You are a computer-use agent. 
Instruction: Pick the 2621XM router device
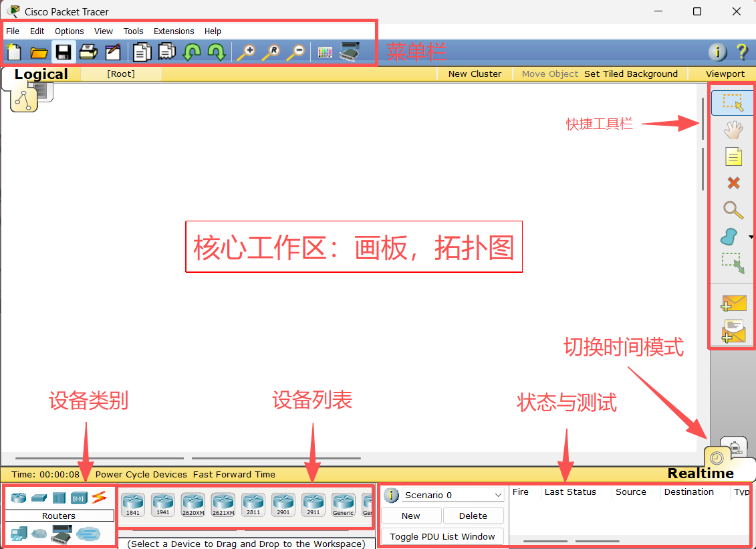click(223, 505)
